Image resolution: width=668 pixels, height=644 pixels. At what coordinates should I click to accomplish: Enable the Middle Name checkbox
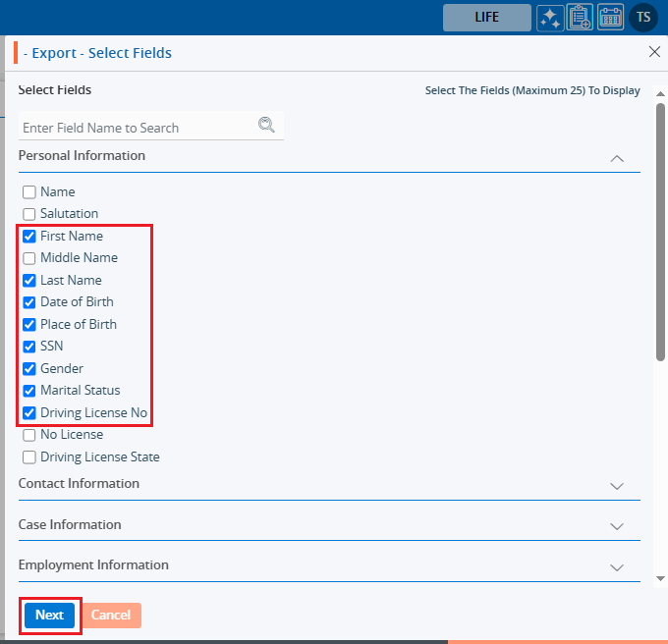point(29,258)
